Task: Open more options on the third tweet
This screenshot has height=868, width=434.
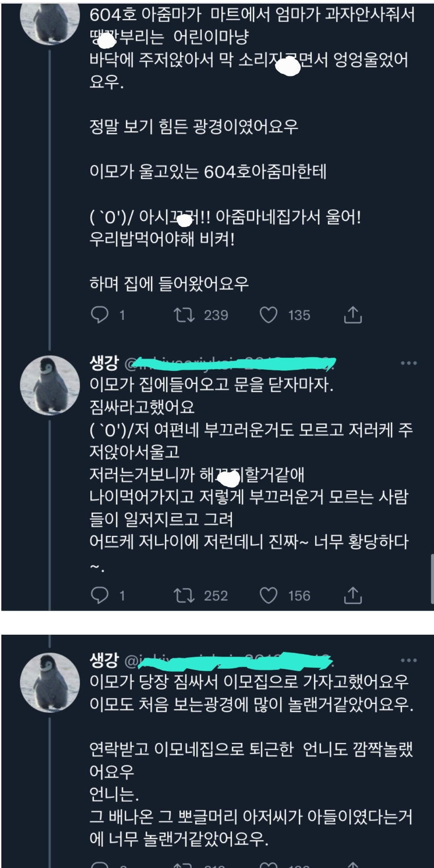Action: 409,660
